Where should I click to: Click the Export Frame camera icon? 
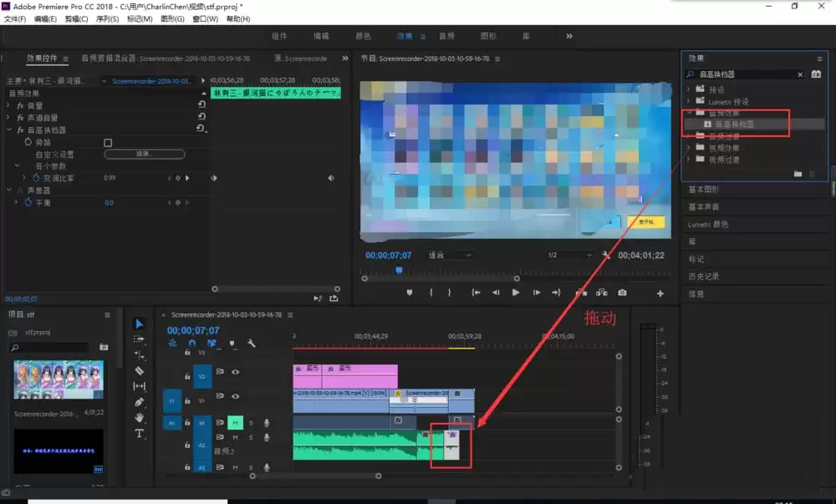(x=623, y=292)
